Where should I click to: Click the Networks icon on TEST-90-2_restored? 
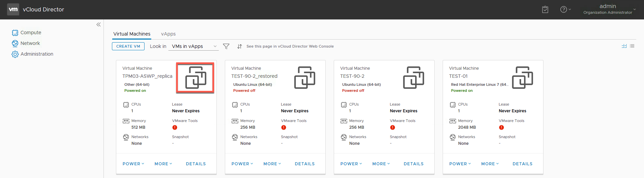tap(235, 137)
